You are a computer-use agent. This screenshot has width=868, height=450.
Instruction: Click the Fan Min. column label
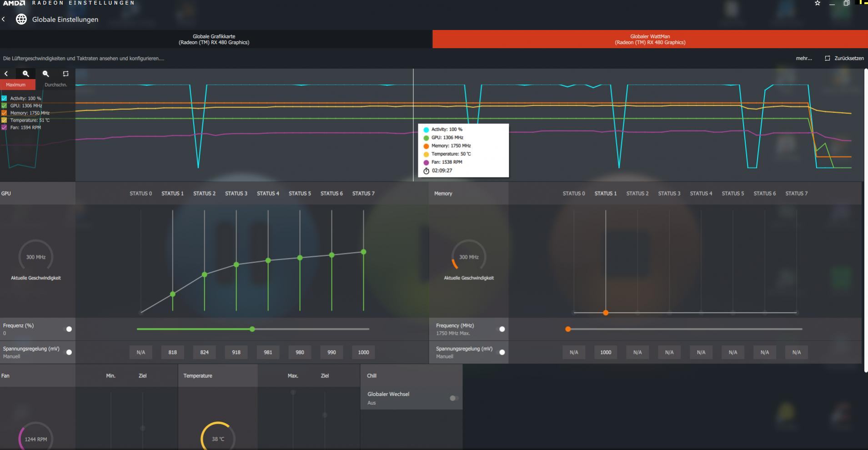click(110, 376)
